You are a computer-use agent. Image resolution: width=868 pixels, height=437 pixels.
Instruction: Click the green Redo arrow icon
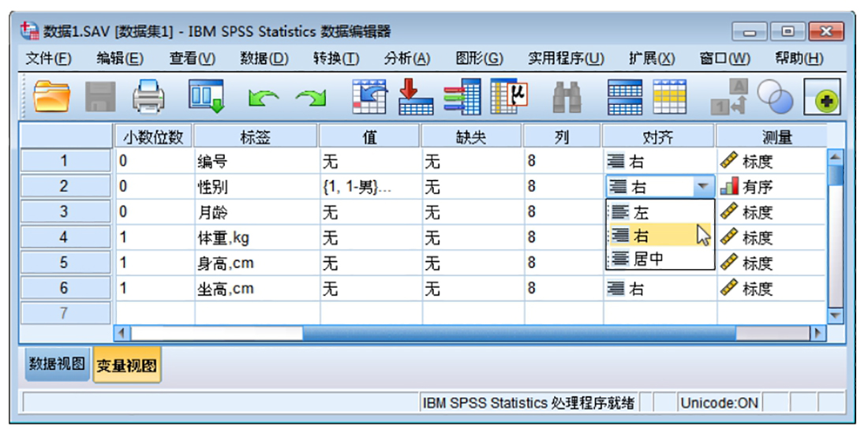tap(311, 99)
